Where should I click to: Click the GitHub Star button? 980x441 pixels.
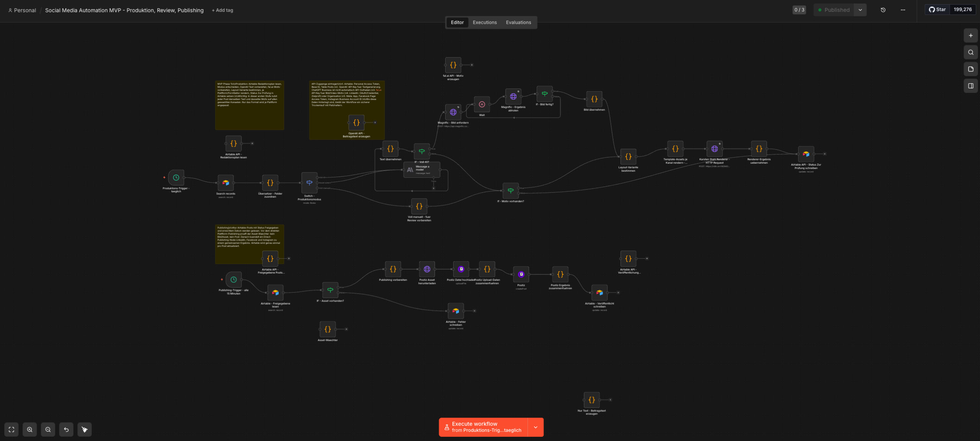[x=937, y=10]
